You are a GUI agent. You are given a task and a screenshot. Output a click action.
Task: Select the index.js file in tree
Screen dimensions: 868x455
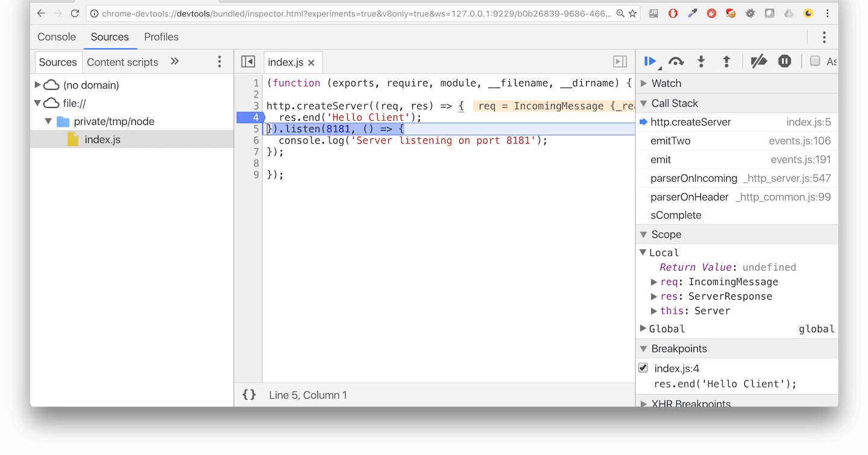[x=102, y=140]
